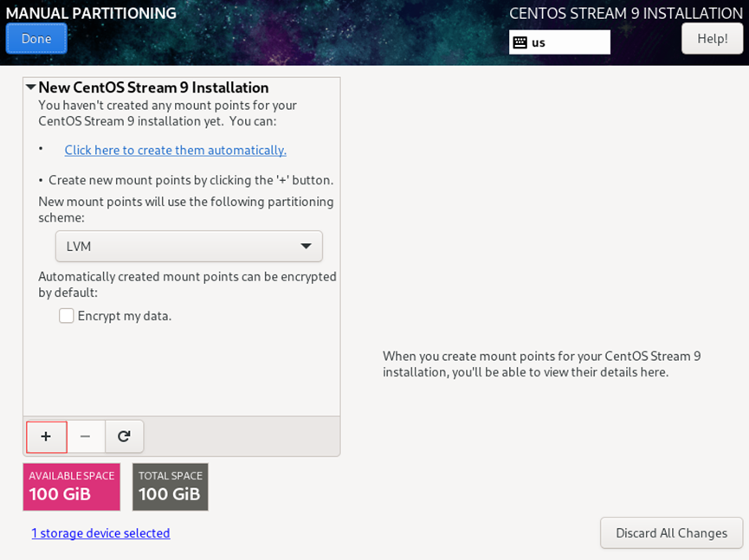This screenshot has height=560, width=749.
Task: Click the MANUAL PARTITIONING title
Action: (x=91, y=13)
